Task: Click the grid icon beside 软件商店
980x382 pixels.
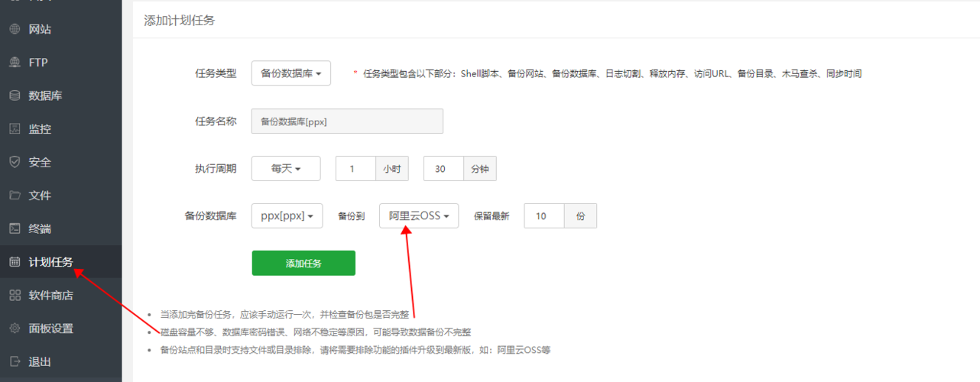Action: click(15, 295)
